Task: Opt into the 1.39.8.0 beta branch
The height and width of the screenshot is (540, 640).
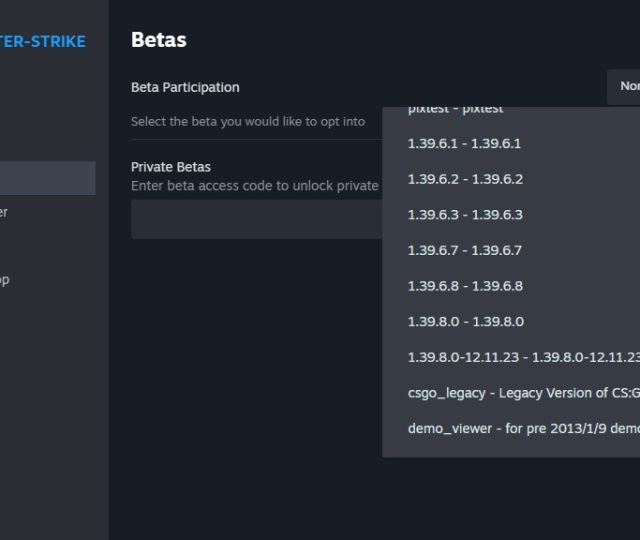Action: pyautogui.click(x=465, y=321)
